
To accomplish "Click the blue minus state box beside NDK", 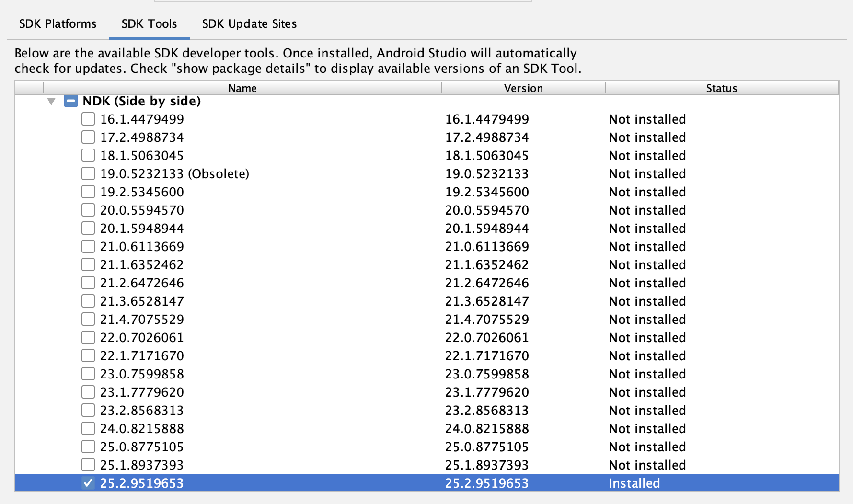I will [70, 101].
